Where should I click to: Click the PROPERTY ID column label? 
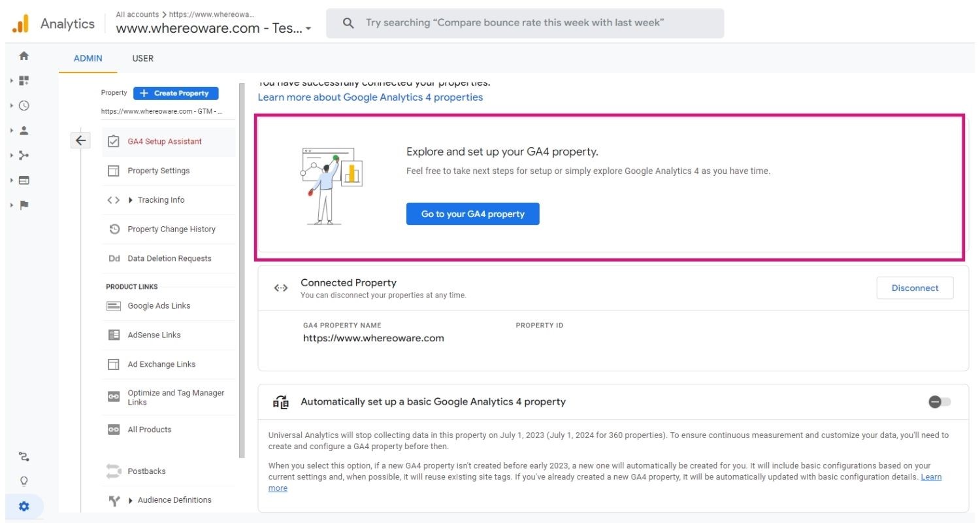coord(540,325)
